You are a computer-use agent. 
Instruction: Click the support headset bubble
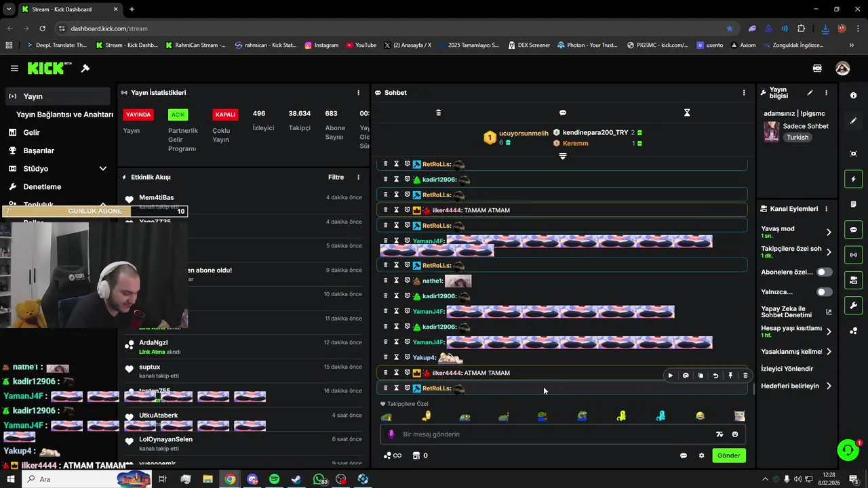coord(847,450)
